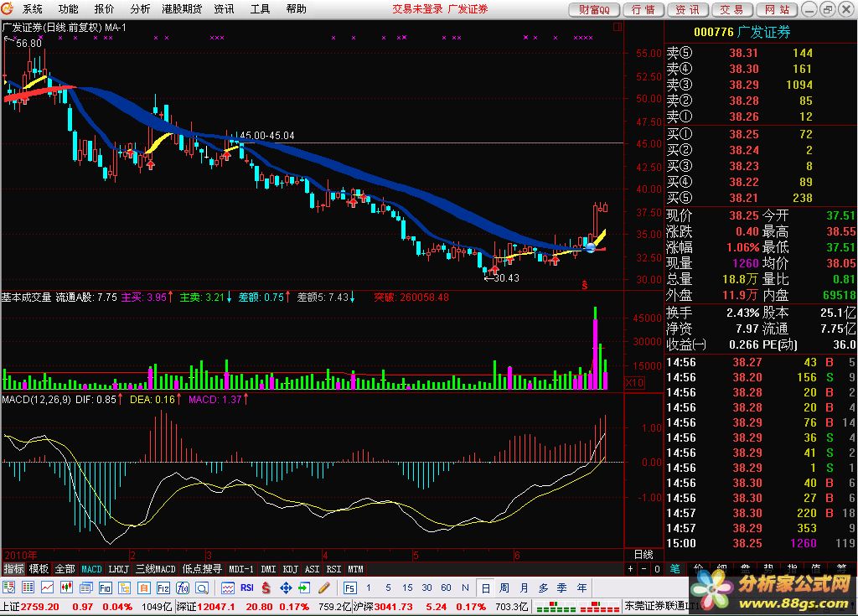This screenshot has width=858, height=616.
Task: Click the 财富QQ button
Action: coord(594,9)
